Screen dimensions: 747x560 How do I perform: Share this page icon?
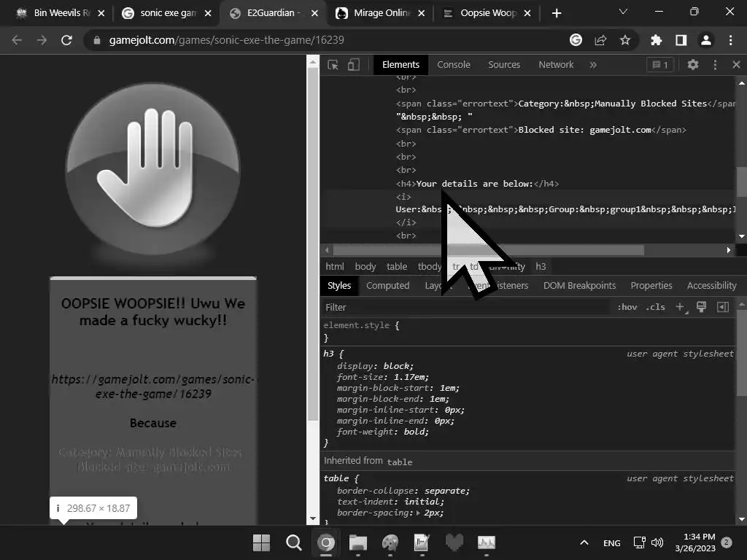(600, 40)
